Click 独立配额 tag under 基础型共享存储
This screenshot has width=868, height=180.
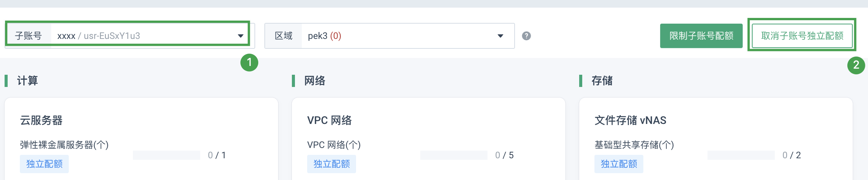pyautogui.click(x=619, y=164)
